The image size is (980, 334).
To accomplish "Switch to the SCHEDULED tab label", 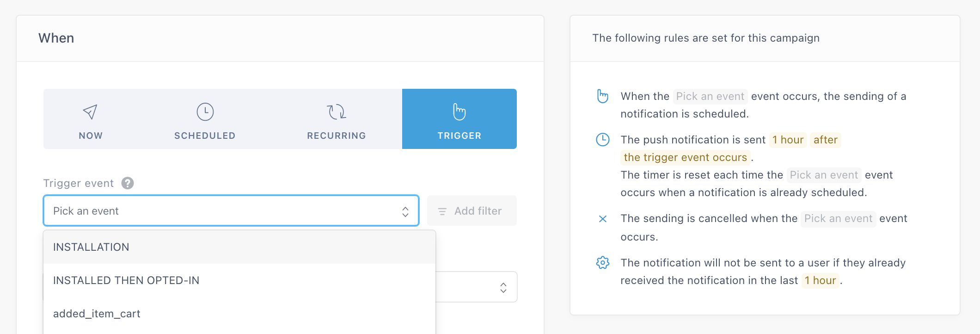I will tap(205, 136).
